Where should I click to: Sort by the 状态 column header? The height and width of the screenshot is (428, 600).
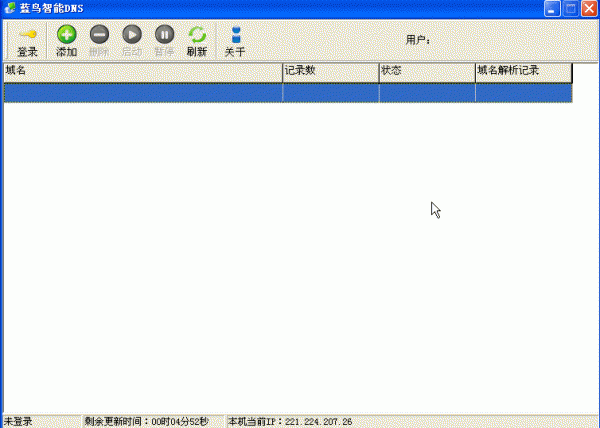427,73
